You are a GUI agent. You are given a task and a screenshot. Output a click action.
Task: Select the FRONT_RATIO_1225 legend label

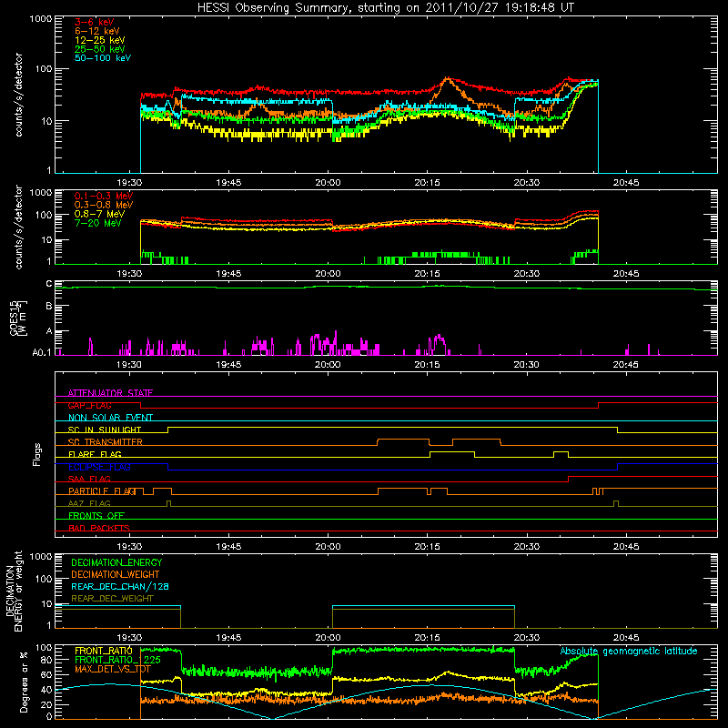(x=118, y=660)
